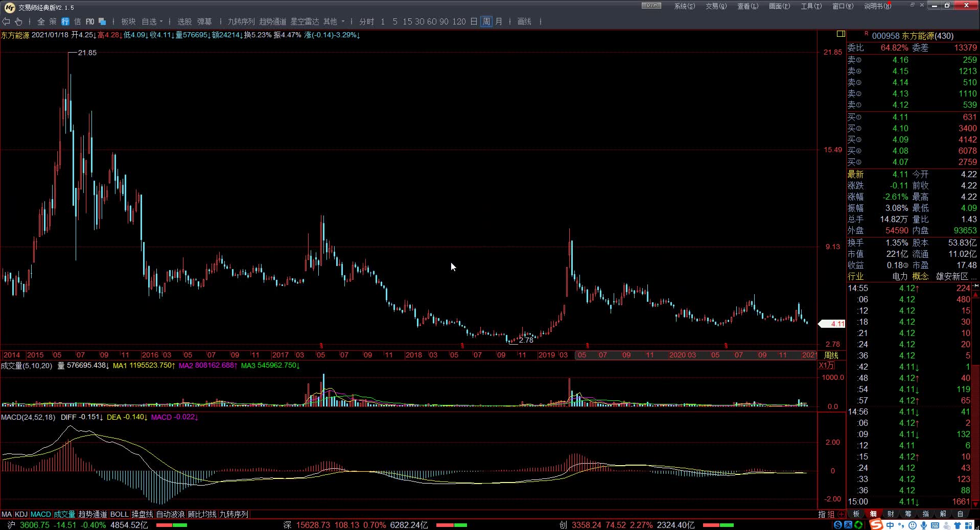The image size is (980, 530).
Task: Toggle 九转序列 indicator in toolbar
Action: [x=241, y=21]
